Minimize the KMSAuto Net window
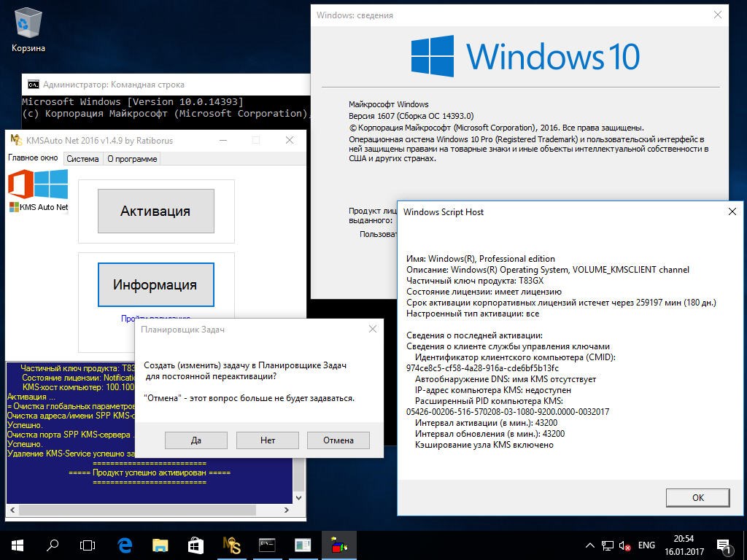The width and height of the screenshot is (747, 560). 223,140
